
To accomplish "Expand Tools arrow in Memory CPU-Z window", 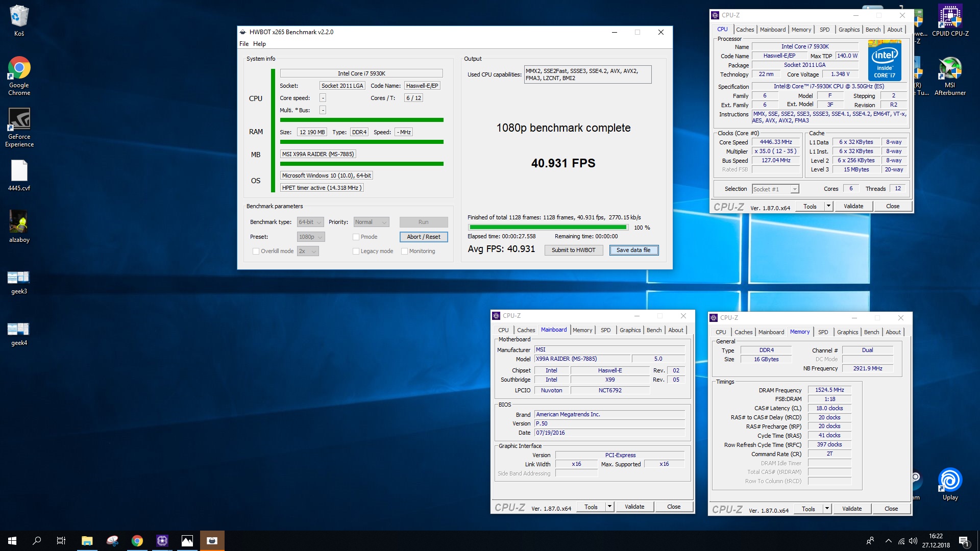I will click(827, 509).
